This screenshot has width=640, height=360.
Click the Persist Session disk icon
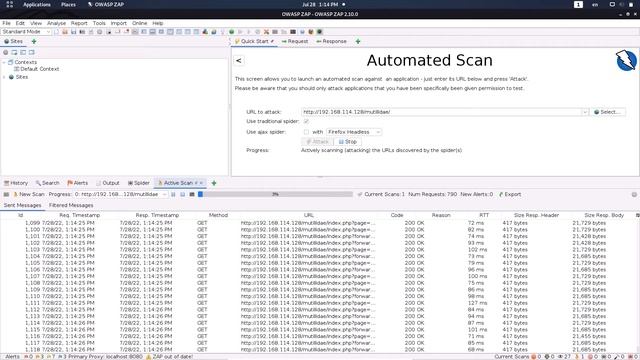click(x=73, y=32)
